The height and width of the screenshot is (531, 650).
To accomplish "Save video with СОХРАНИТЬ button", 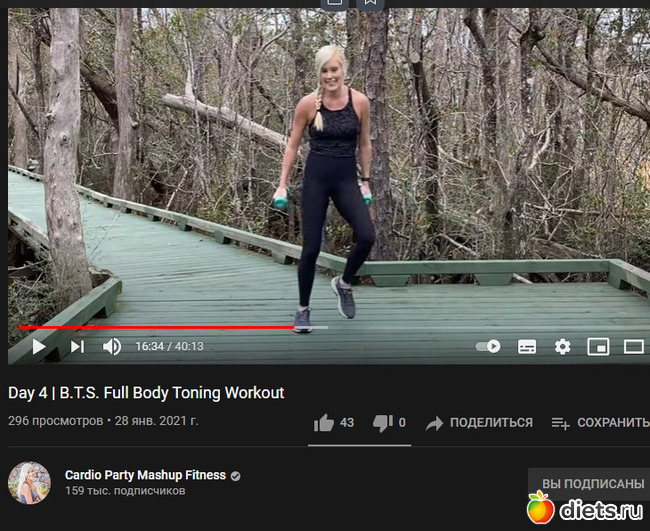I will coord(600,422).
